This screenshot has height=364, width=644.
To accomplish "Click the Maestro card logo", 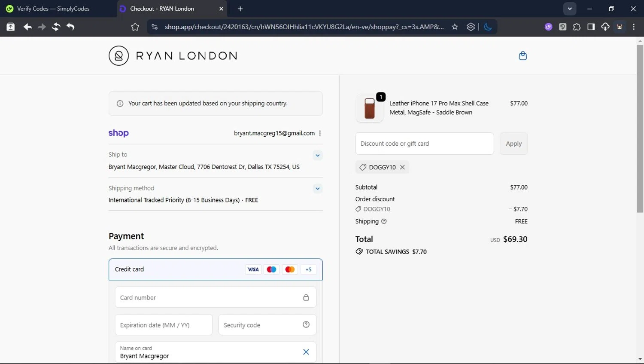I will (x=272, y=269).
